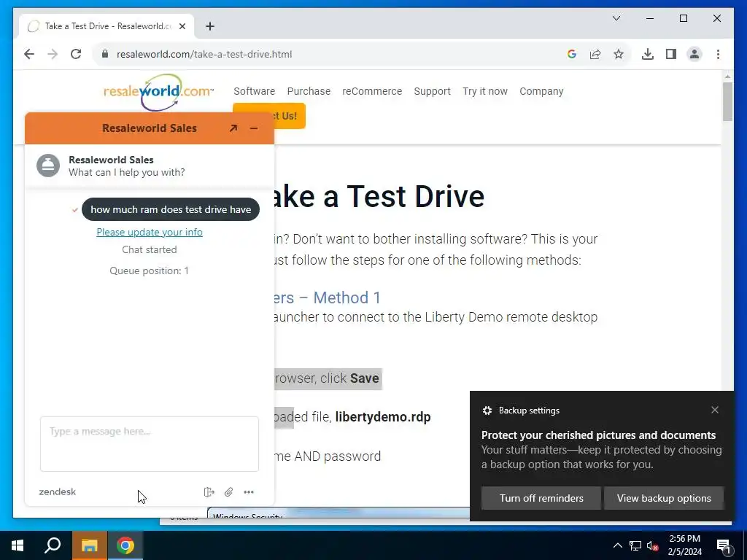
Task: Toggle Chrome side panel
Action: 671,54
